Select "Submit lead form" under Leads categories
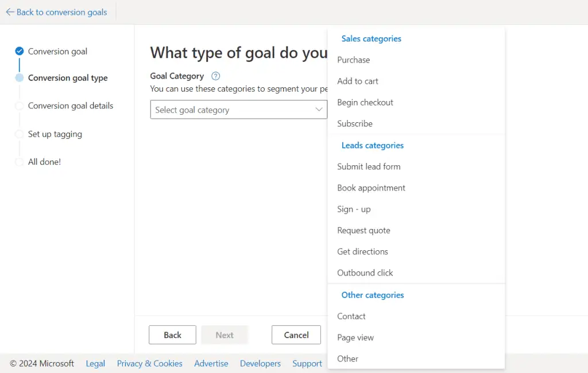The width and height of the screenshot is (588, 373). [369, 166]
